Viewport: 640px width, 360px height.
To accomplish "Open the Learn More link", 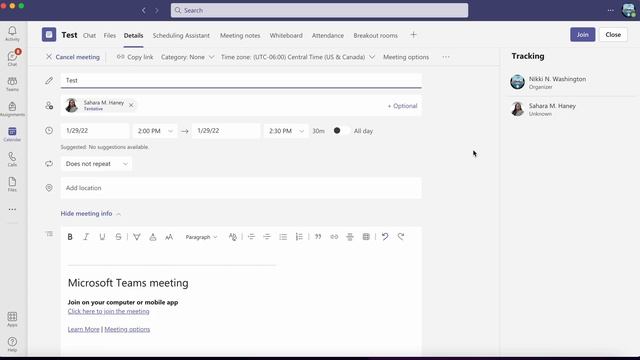I will pyautogui.click(x=83, y=329).
